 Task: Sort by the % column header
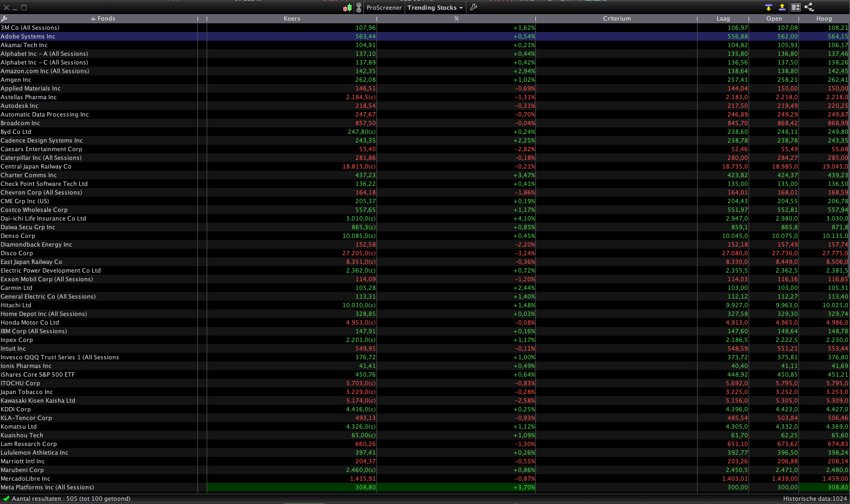click(x=456, y=18)
